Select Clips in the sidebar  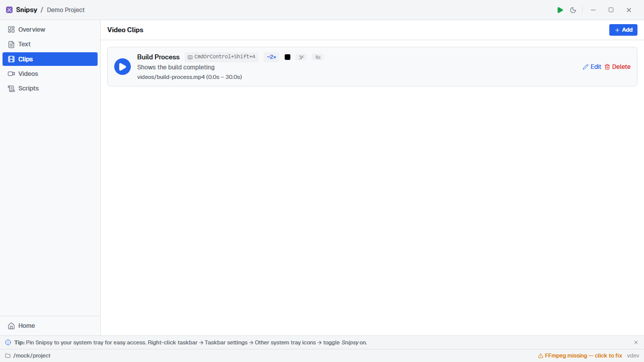(26, 59)
